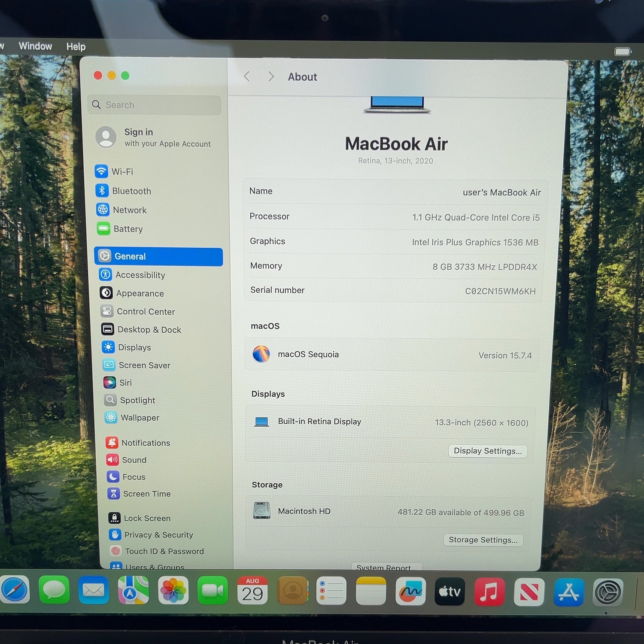Image resolution: width=644 pixels, height=644 pixels.
Task: Focus the Search field in sidebar
Action: pyautogui.click(x=155, y=105)
